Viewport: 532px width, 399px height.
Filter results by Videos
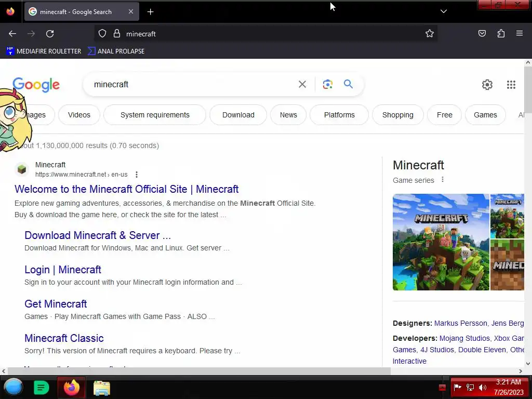79,115
